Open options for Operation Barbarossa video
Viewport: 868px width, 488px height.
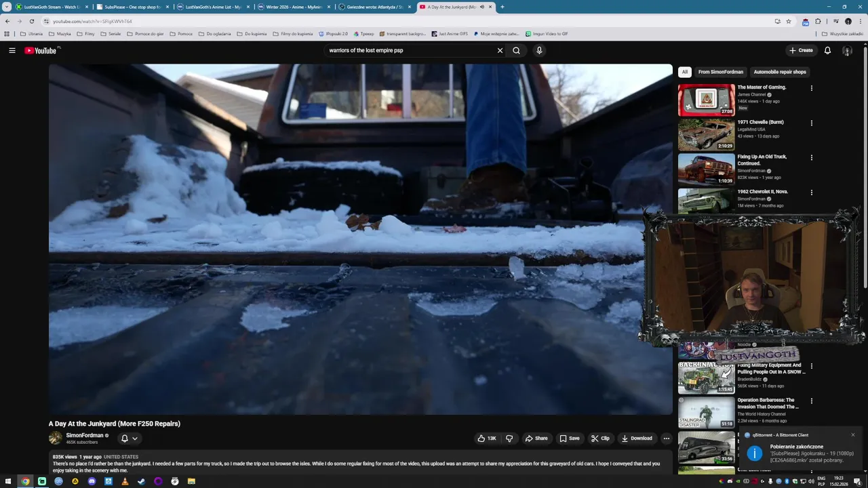click(x=811, y=401)
